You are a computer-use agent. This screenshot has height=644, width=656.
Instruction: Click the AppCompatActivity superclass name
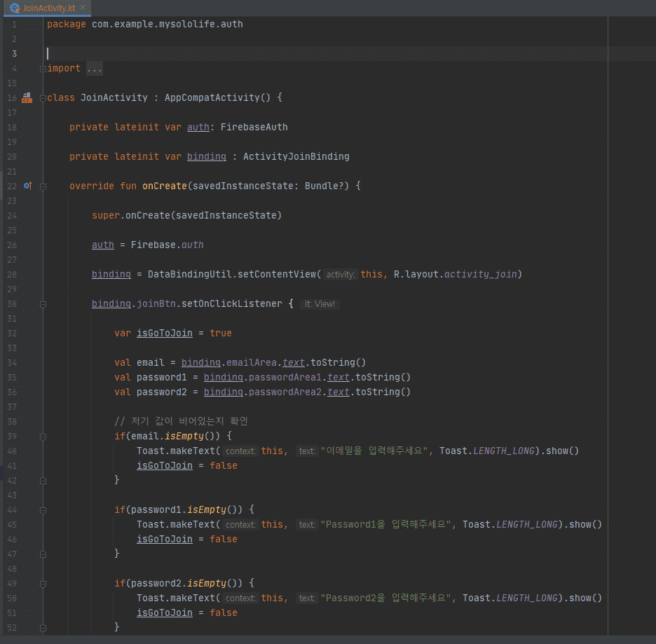pos(212,98)
